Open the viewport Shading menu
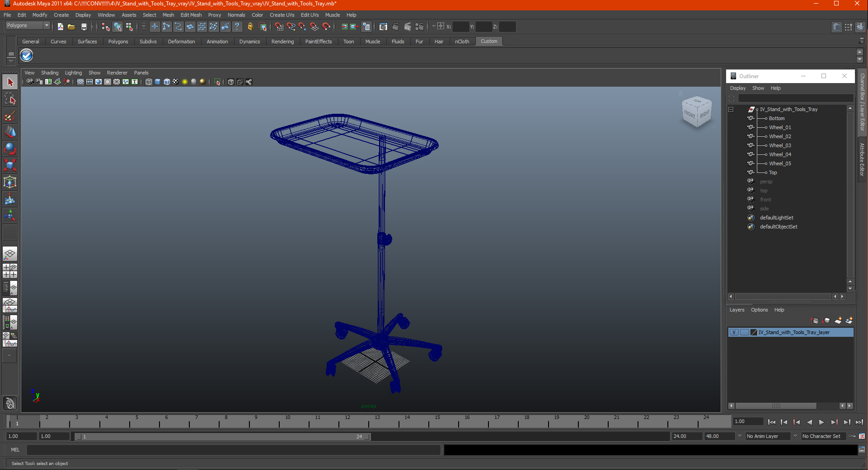Viewport: 868px width, 470px height. tap(50, 73)
